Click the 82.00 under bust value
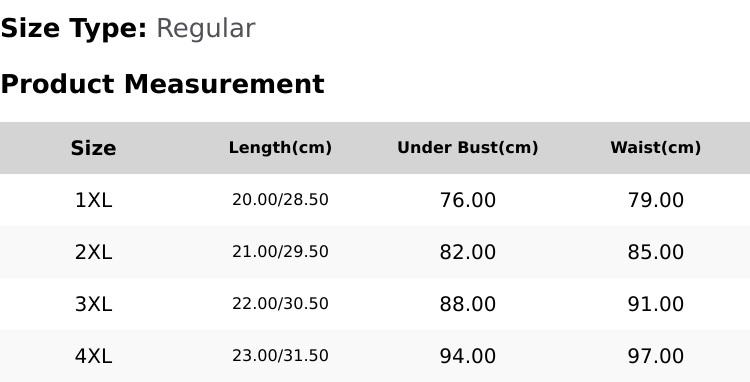Screen dimensions: 750x382 468,252
